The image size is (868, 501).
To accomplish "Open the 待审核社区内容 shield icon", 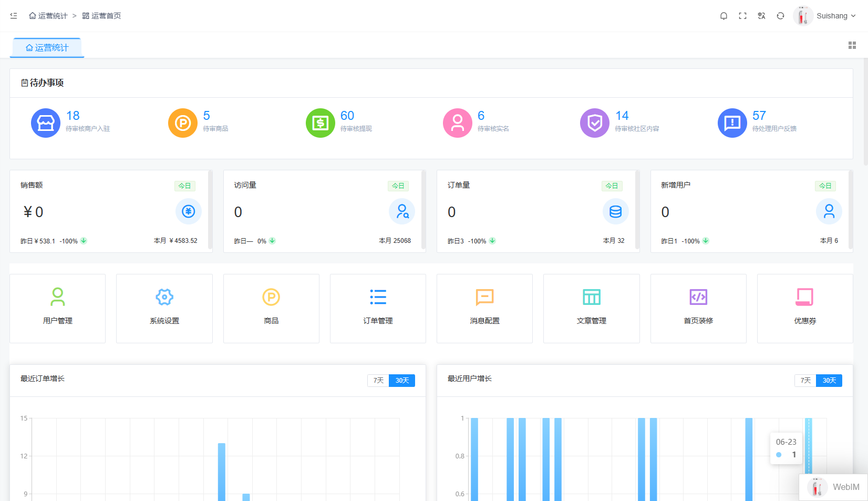I will click(595, 123).
